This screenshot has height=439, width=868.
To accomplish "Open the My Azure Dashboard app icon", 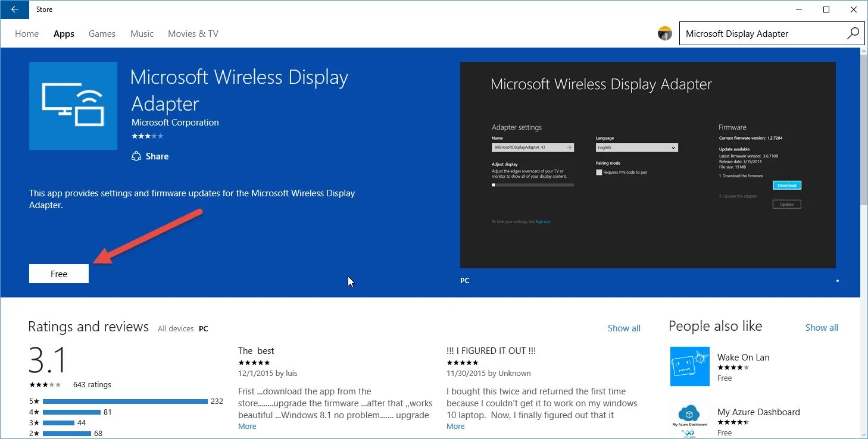I will point(690,420).
